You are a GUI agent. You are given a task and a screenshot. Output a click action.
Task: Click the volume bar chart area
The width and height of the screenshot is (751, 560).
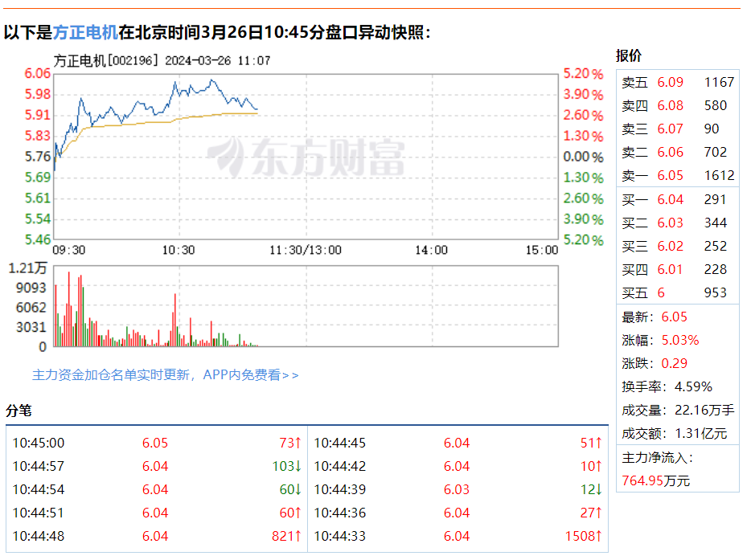pos(306,306)
